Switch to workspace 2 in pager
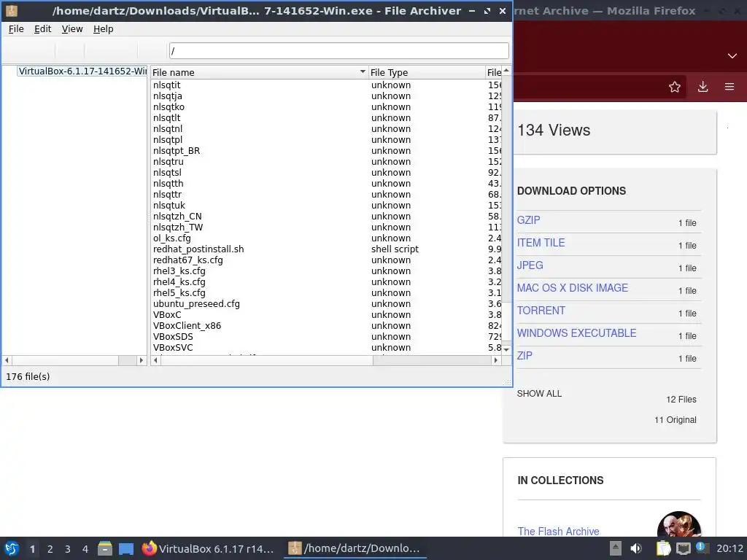This screenshot has width=747, height=560. click(50, 548)
